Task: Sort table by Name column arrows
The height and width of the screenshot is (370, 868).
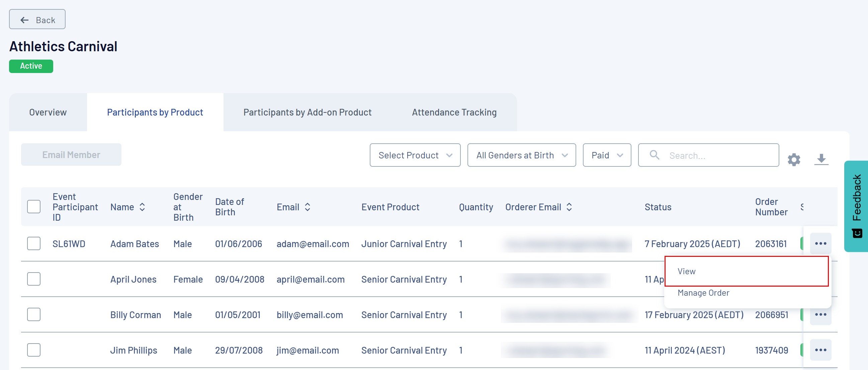Action: [x=142, y=207]
